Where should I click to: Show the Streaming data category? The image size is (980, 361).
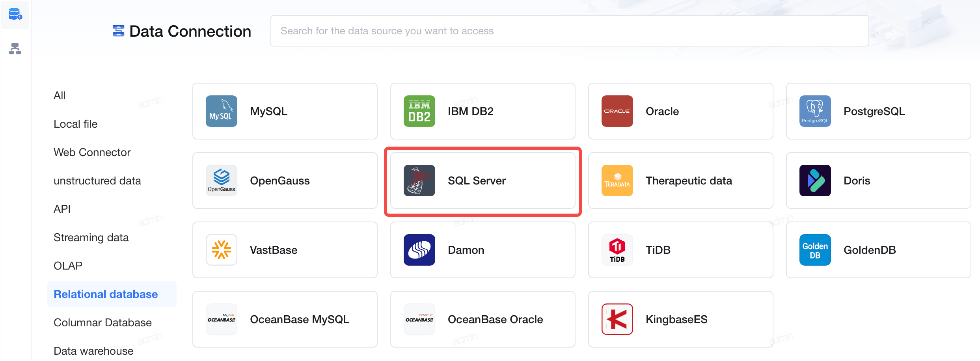pos(91,237)
